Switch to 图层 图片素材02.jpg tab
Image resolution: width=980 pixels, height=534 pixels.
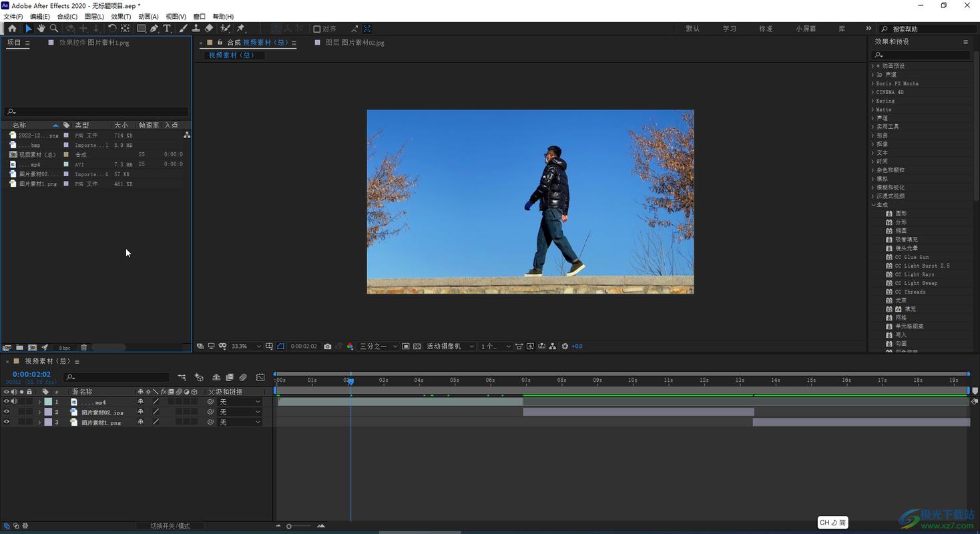354,43
